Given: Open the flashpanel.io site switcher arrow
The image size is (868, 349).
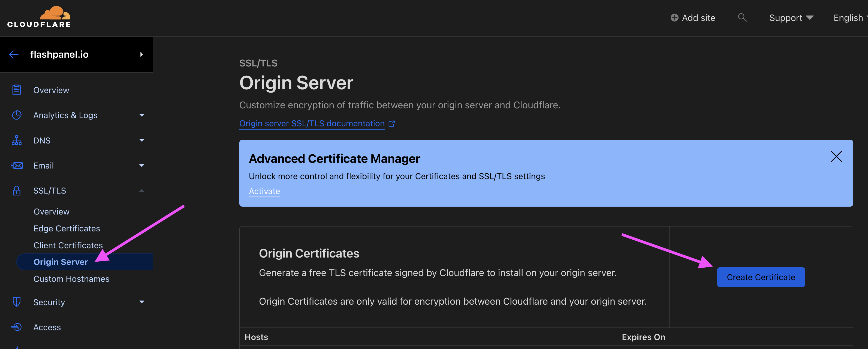Looking at the screenshot, I should [141, 54].
